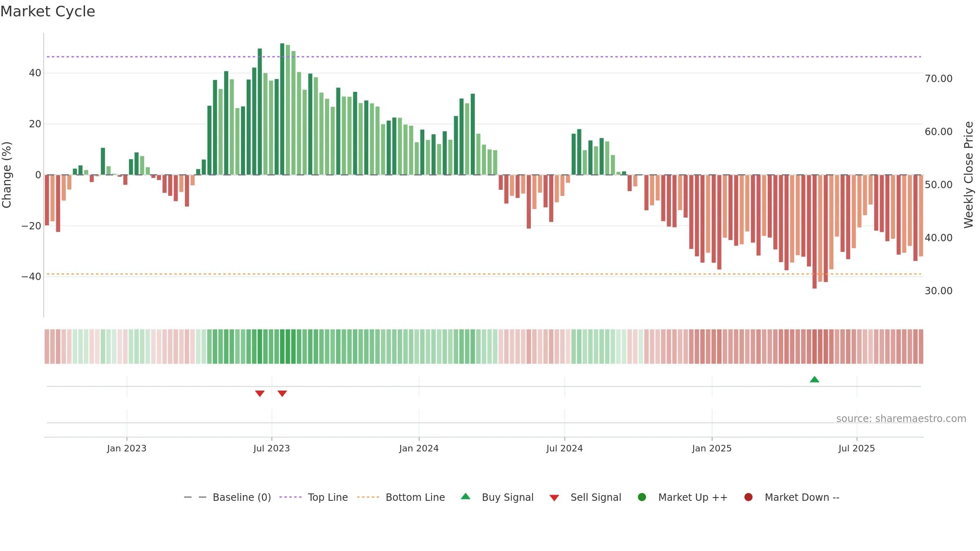Click the Weekly Close Price axis title
Image resolution: width=980 pixels, height=551 pixels.
coord(969,175)
